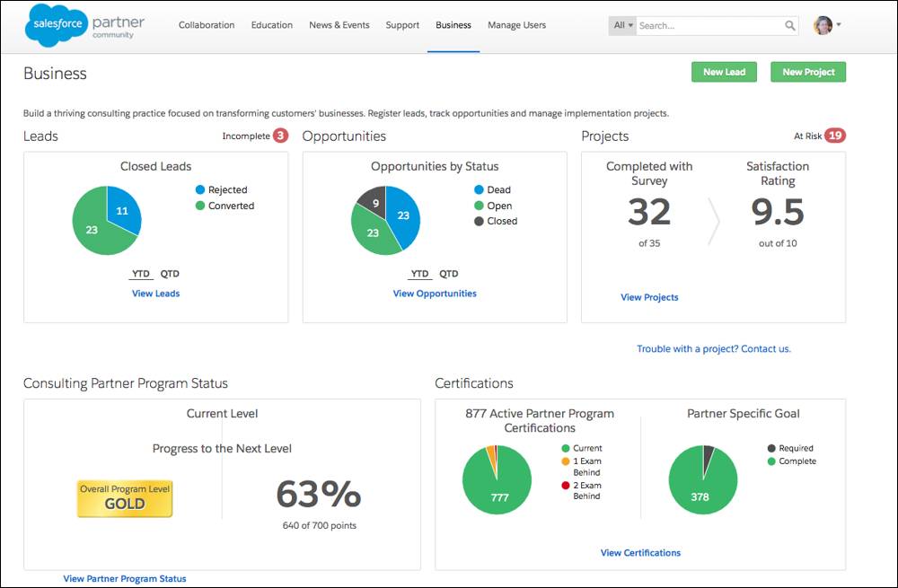Expand the dropdown arrow beside avatar

point(839,24)
